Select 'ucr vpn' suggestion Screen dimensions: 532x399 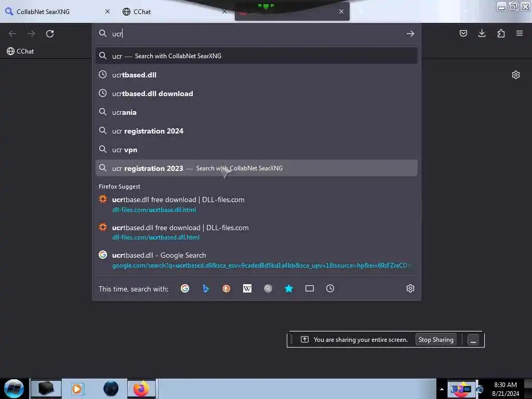[257, 150]
